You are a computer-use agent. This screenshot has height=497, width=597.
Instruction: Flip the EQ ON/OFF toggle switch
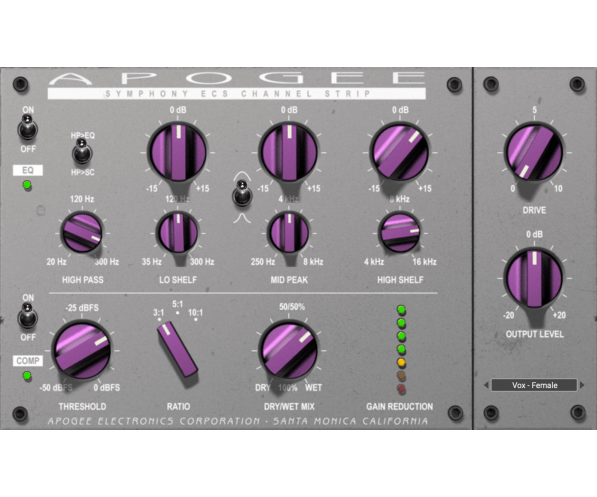point(27,128)
